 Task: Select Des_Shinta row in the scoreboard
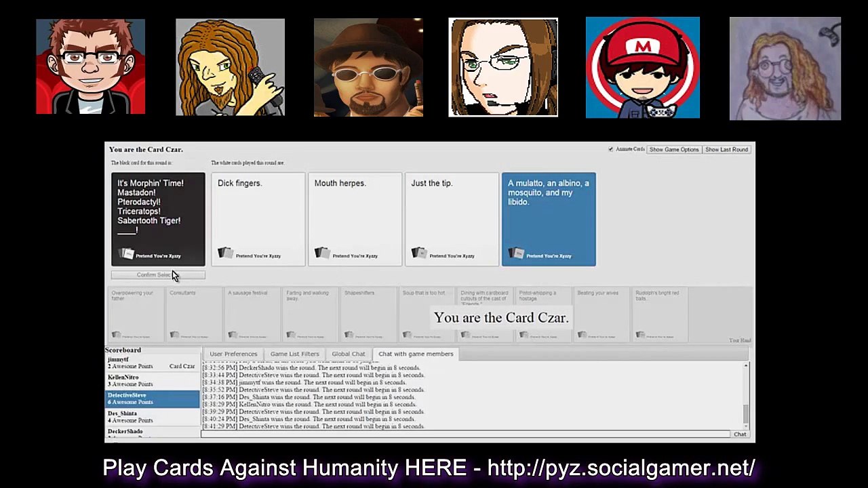tap(153, 417)
